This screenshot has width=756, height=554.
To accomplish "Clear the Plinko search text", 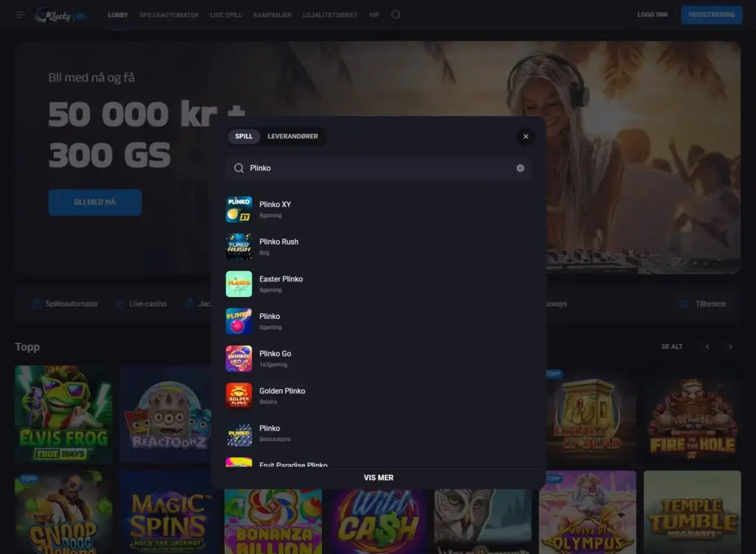I will [x=520, y=168].
